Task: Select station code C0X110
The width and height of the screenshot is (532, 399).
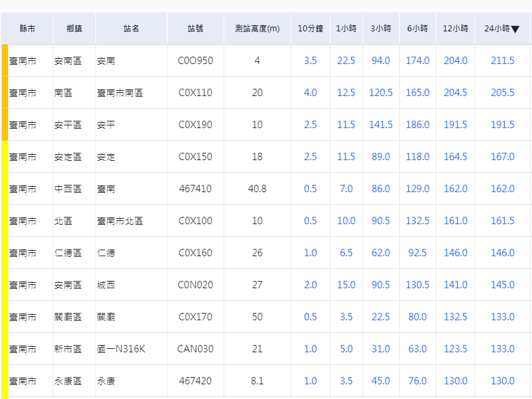Action: point(196,93)
